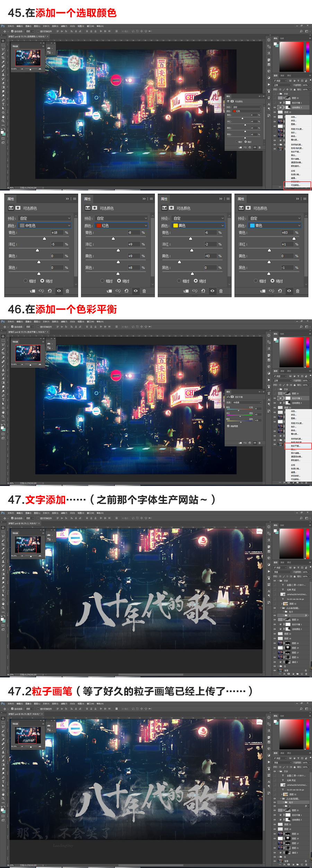Hide 图层 22 layer in step 47 Layers panel
Viewport: 312px width, 868px height.
tap(275, 634)
